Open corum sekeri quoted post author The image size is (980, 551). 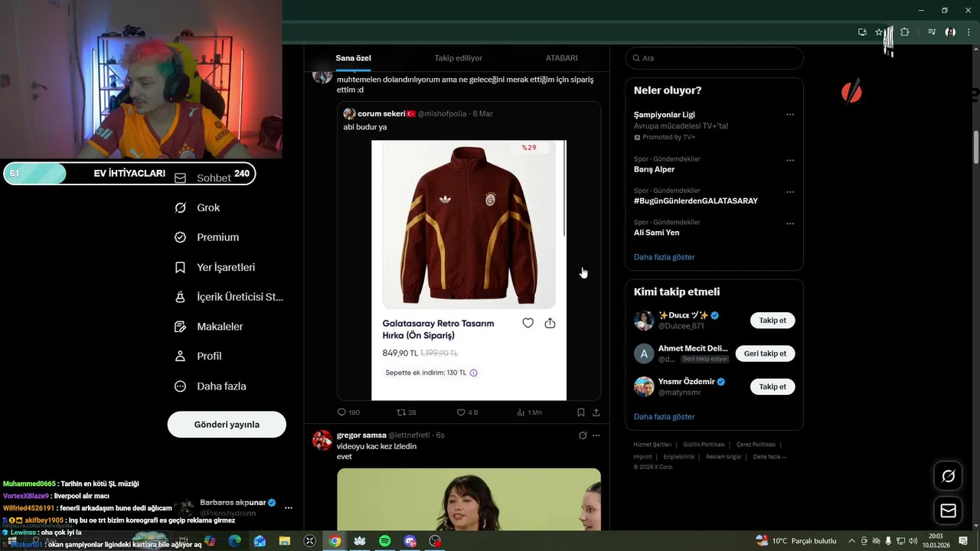point(381,113)
